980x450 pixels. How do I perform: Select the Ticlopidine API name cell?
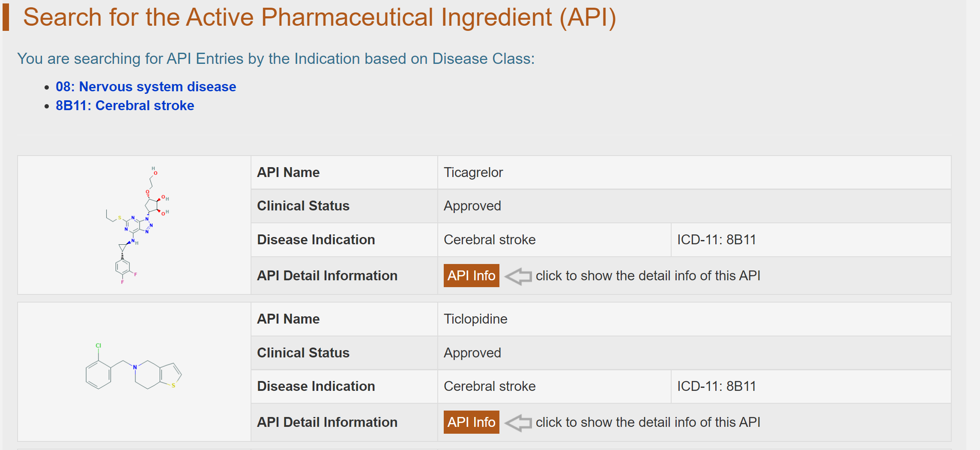pos(475,319)
